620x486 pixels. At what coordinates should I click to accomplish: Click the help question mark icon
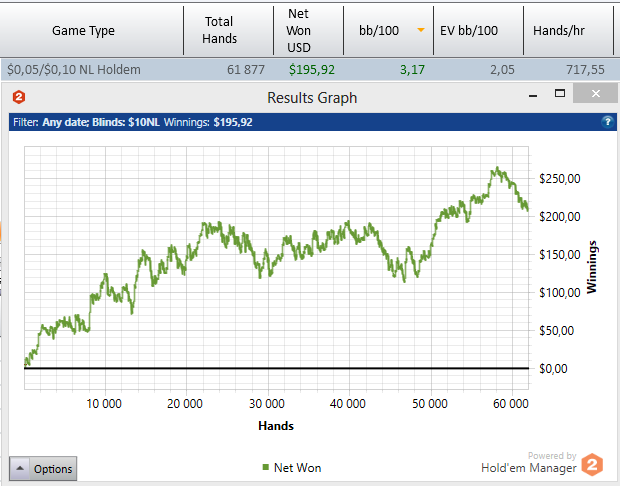(x=607, y=121)
